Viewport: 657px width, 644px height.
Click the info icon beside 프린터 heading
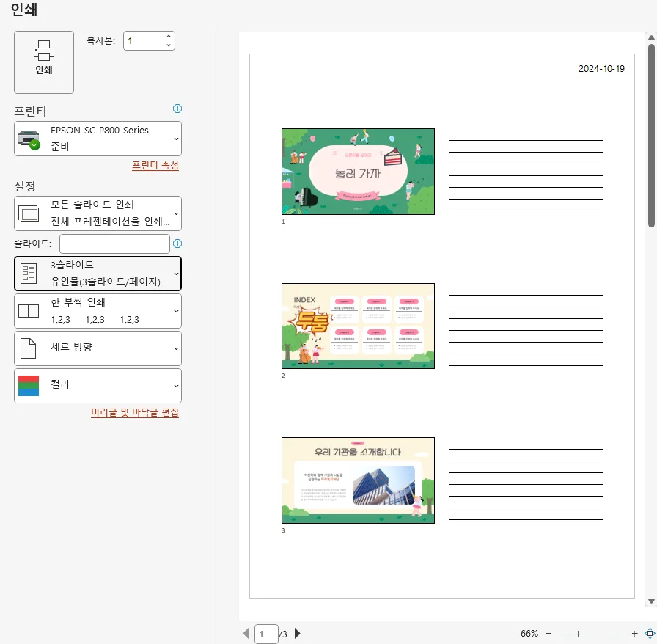coord(177,109)
